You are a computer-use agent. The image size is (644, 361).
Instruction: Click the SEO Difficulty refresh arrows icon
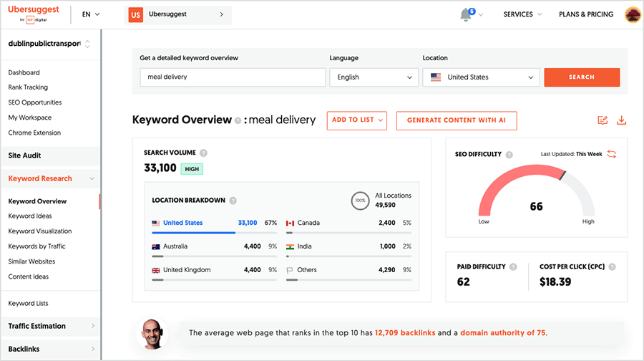tap(612, 154)
